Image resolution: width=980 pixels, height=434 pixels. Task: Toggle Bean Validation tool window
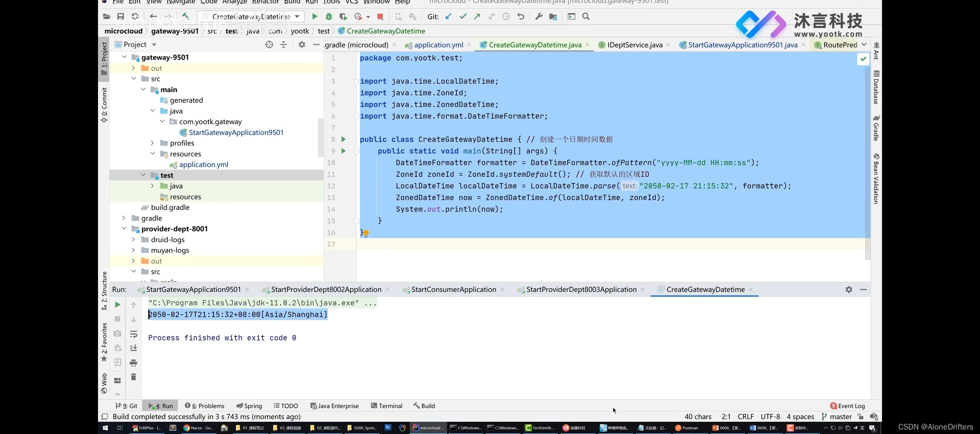point(876,178)
